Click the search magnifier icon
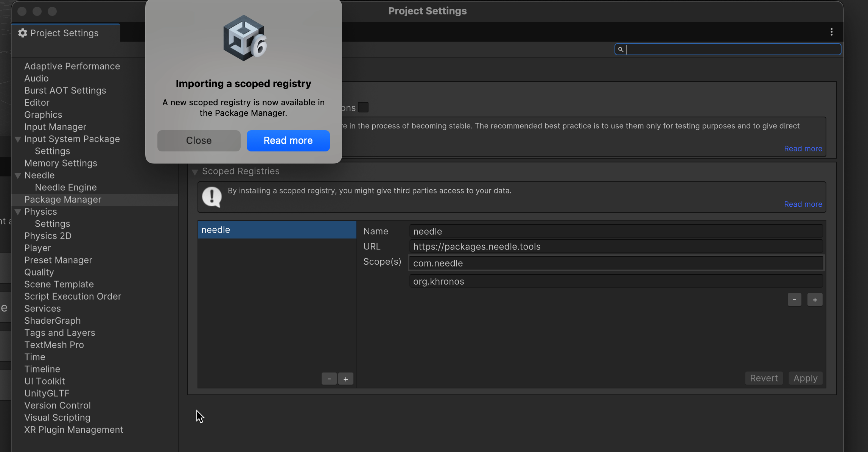This screenshot has width=868, height=452. (x=621, y=50)
